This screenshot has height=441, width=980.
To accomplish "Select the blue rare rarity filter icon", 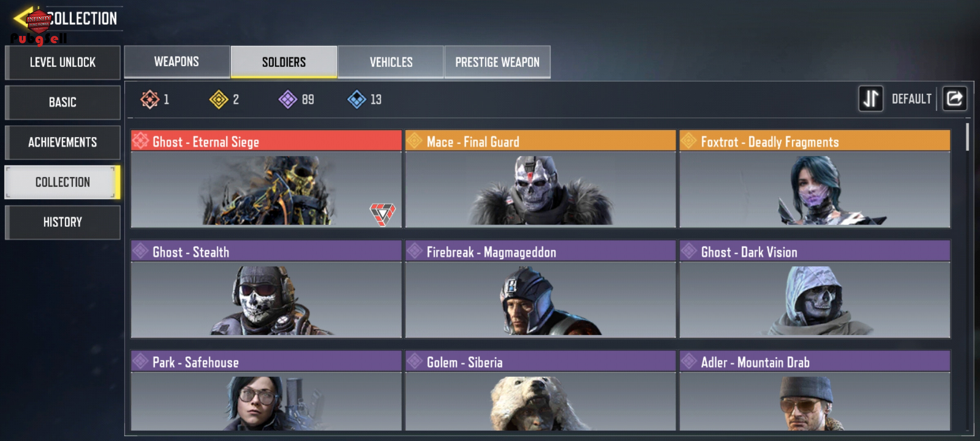I will [x=356, y=99].
